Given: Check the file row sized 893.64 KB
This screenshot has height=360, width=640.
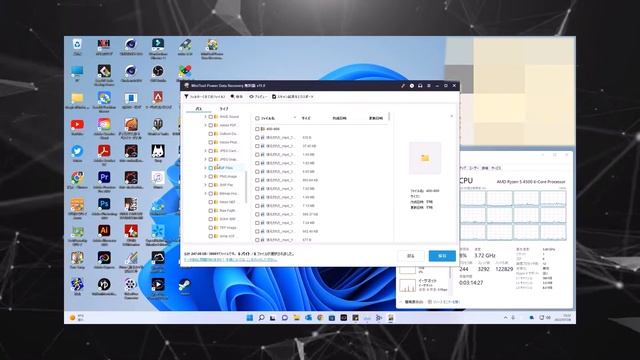Looking at the screenshot, I should tap(257, 180).
